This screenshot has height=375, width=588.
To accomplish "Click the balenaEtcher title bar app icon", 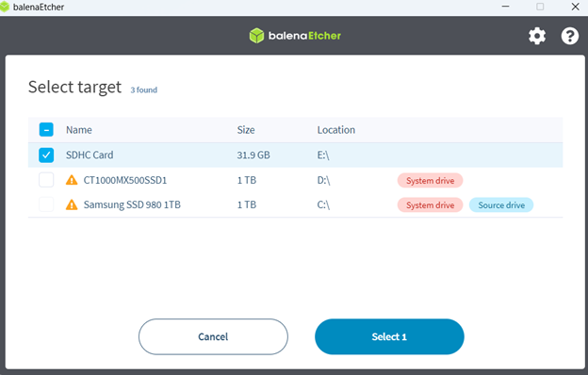I will click(x=4, y=7).
